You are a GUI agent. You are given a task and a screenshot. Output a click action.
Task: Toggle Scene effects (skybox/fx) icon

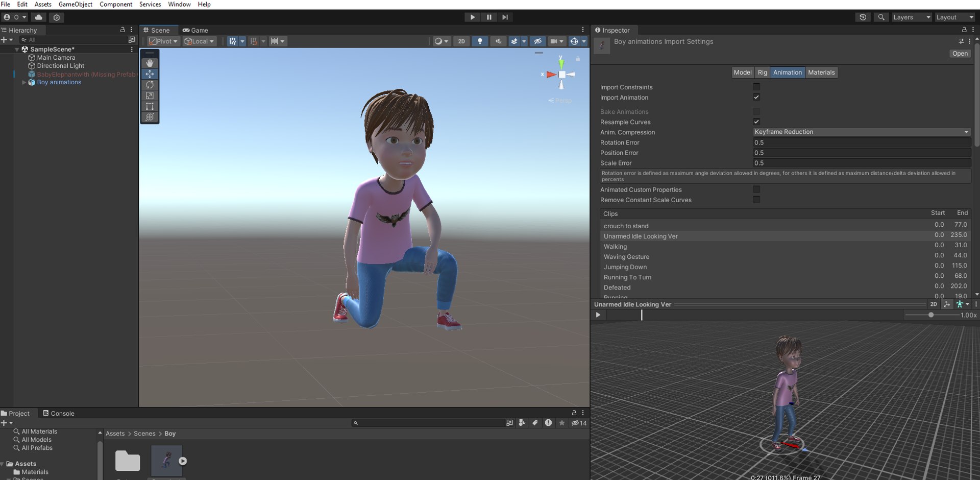[514, 41]
